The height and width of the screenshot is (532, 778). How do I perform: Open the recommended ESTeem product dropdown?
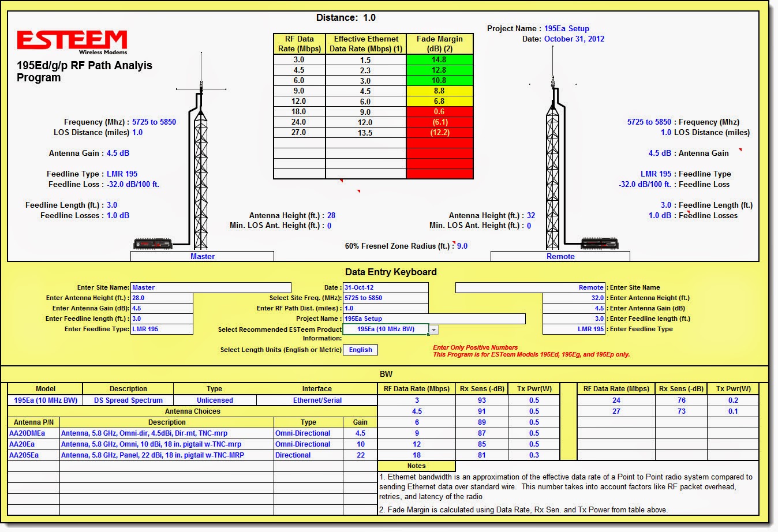tap(433, 329)
